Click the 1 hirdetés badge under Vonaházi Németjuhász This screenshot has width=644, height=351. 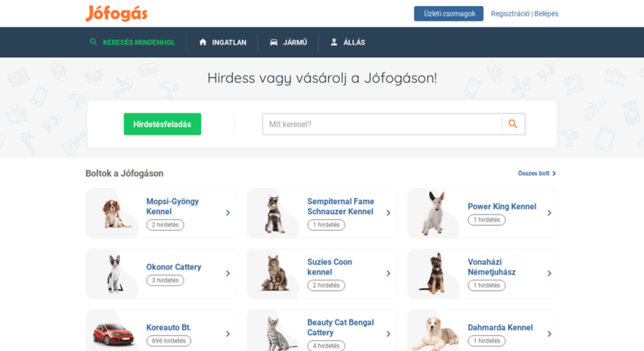tap(487, 285)
